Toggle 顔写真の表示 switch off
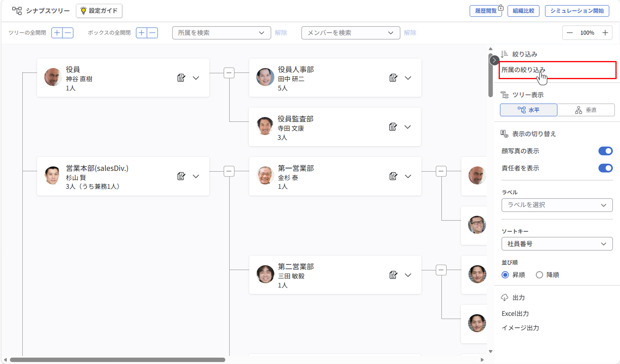The height and width of the screenshot is (364, 620). click(x=605, y=151)
